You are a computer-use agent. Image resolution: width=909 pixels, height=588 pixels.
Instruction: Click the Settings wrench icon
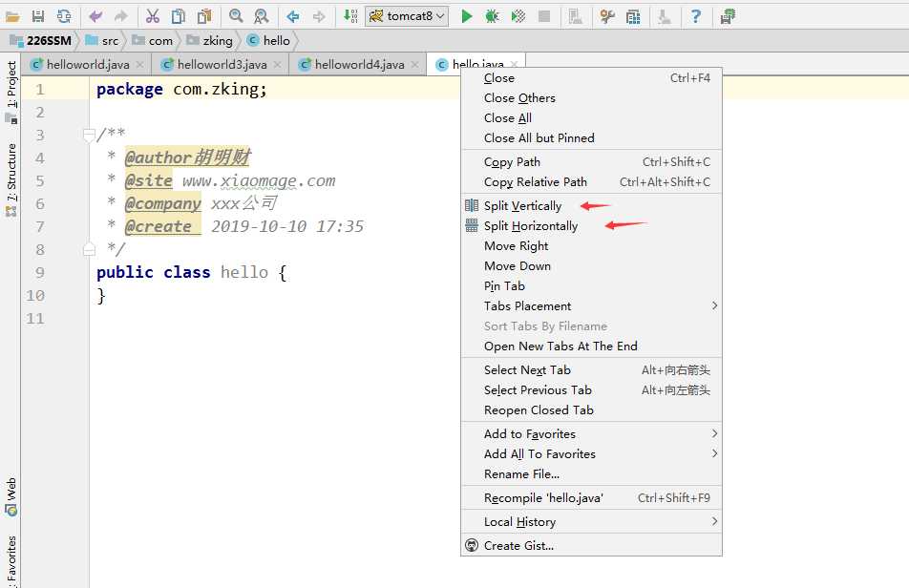coord(607,16)
